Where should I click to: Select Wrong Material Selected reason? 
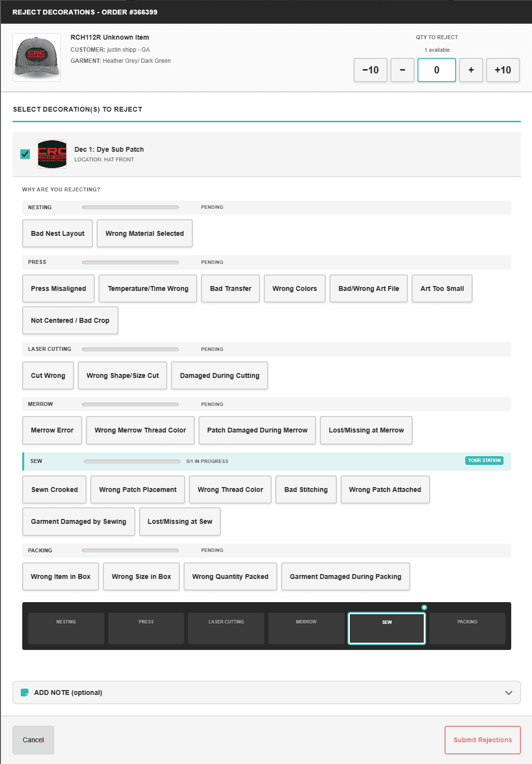(x=144, y=233)
